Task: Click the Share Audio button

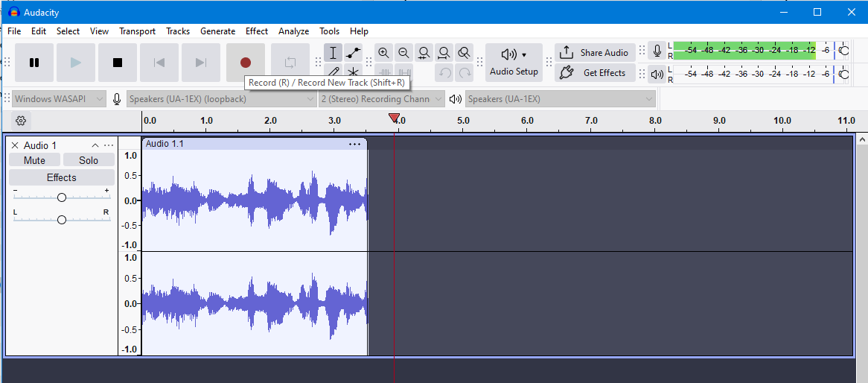Action: 595,53
